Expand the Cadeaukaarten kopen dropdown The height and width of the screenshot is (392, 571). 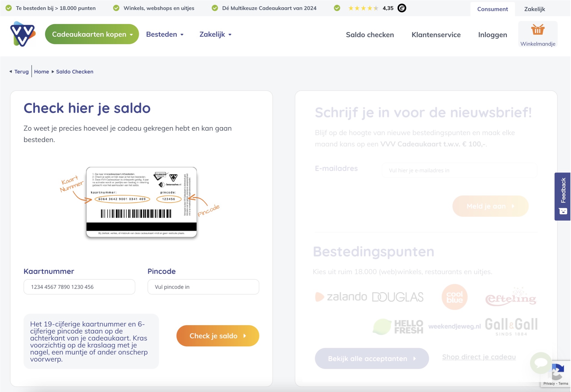tap(91, 34)
